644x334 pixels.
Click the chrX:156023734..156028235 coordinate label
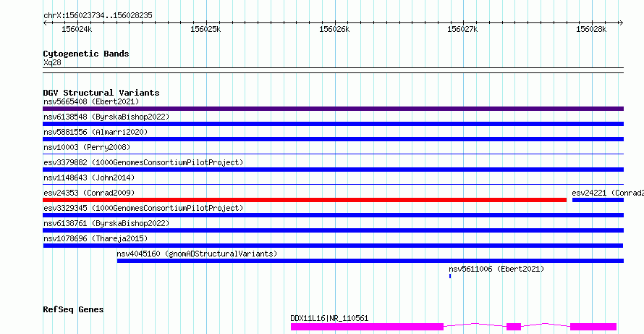[x=98, y=15]
